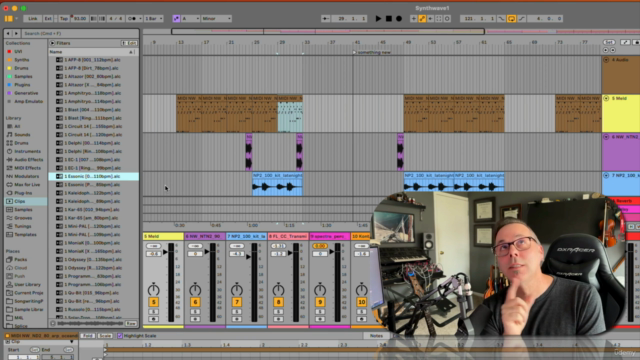The height and width of the screenshot is (360, 640).
Task: Open the Audio Effects library category
Action: (x=29, y=160)
